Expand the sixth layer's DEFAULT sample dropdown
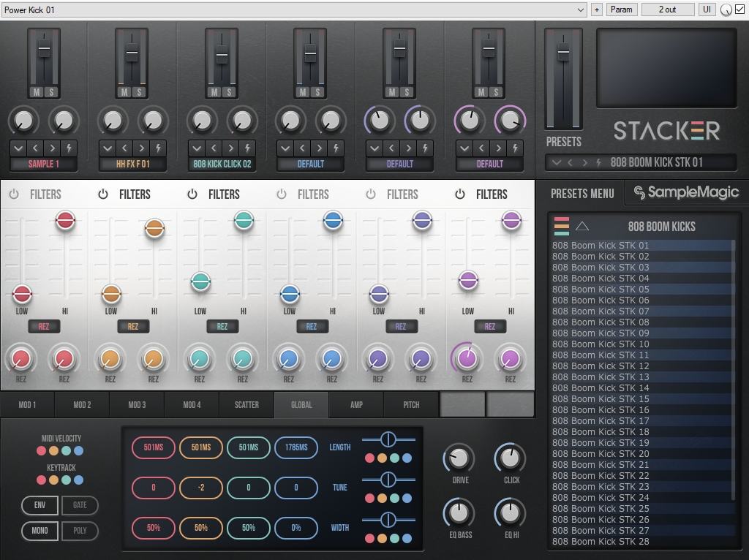This screenshot has width=749, height=560. 464,148
